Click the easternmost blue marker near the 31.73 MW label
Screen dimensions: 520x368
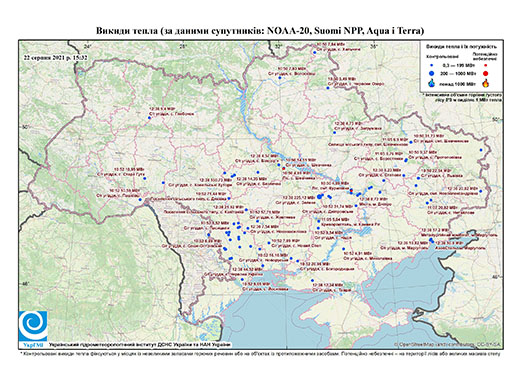[481, 150]
